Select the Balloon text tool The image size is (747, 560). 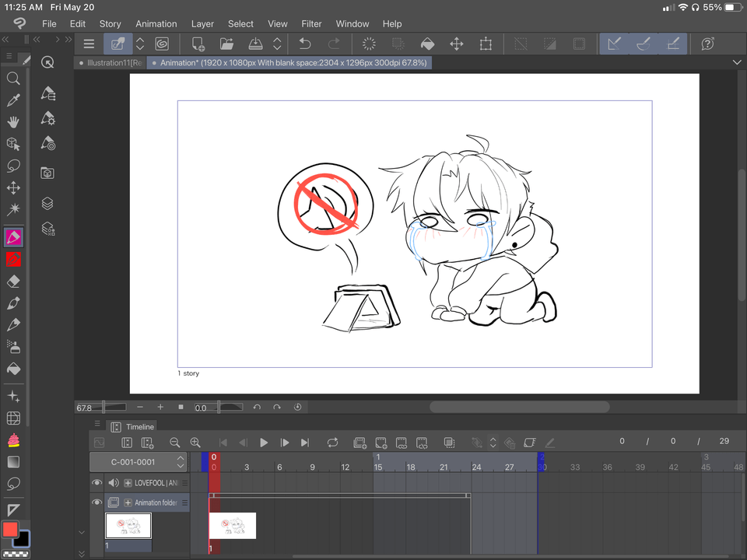(x=13, y=484)
